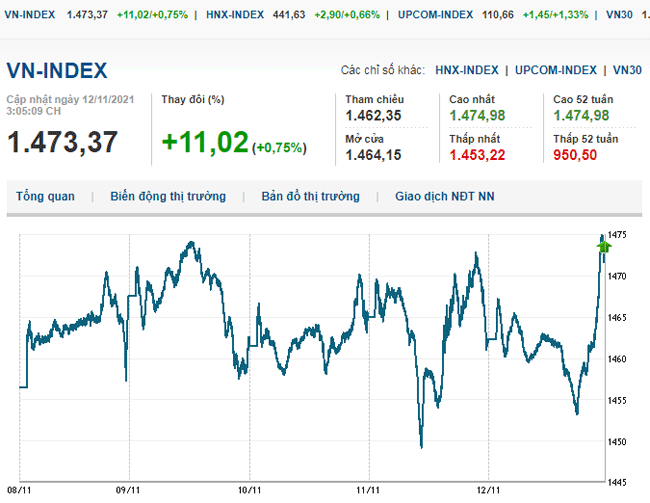Click the large VN-INDEX page heading
The height and width of the screenshot is (503, 650).
coord(57,71)
